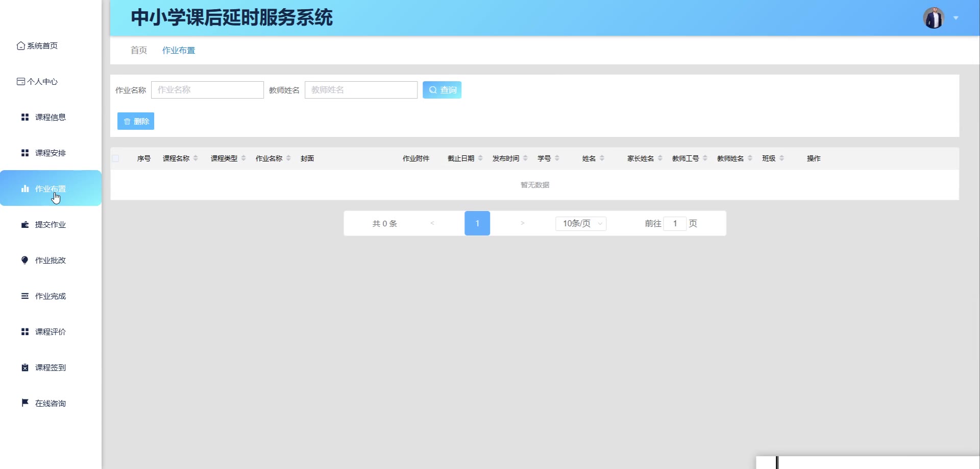Click the clipboard icon beside 课程签到
The width and height of the screenshot is (980, 469).
24,367
